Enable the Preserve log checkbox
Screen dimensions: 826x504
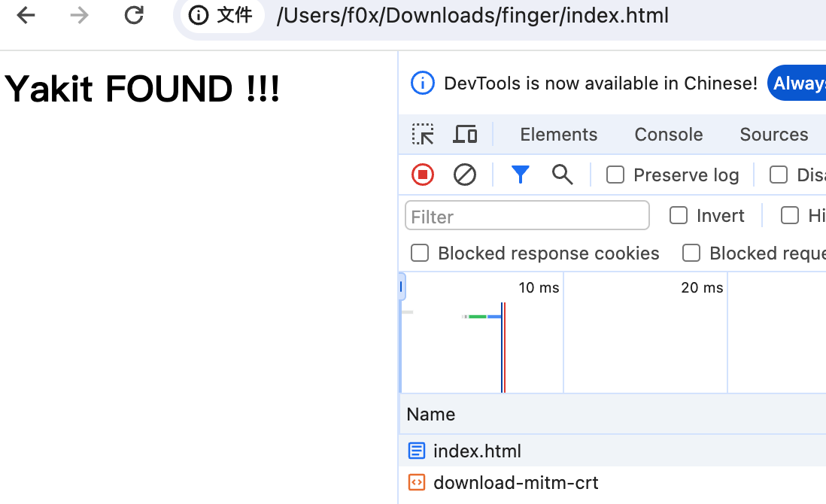tap(615, 175)
